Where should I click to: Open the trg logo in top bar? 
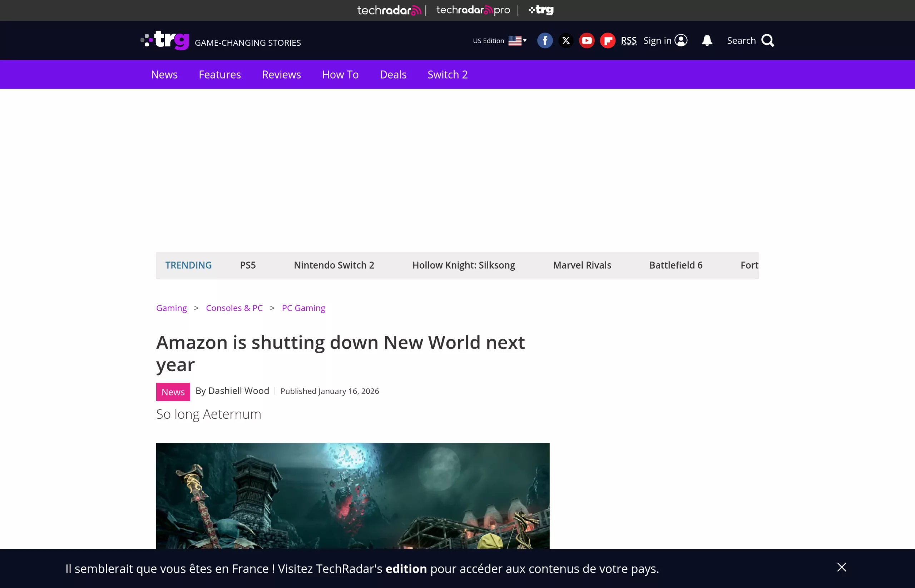541,10
